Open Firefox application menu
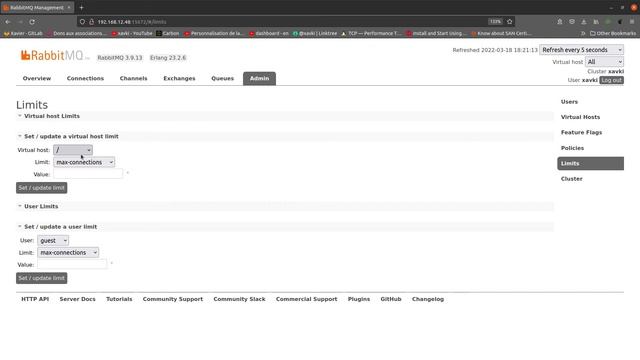 pos(632,22)
